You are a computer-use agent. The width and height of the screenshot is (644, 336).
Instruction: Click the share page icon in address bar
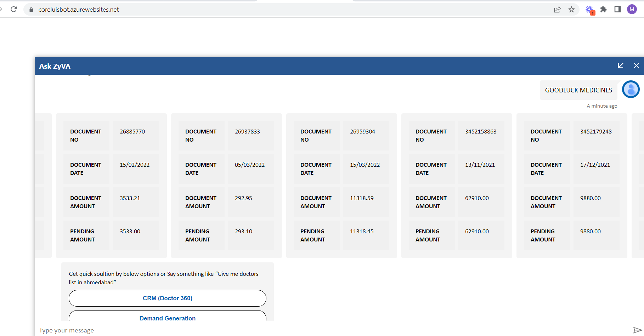coord(557,10)
